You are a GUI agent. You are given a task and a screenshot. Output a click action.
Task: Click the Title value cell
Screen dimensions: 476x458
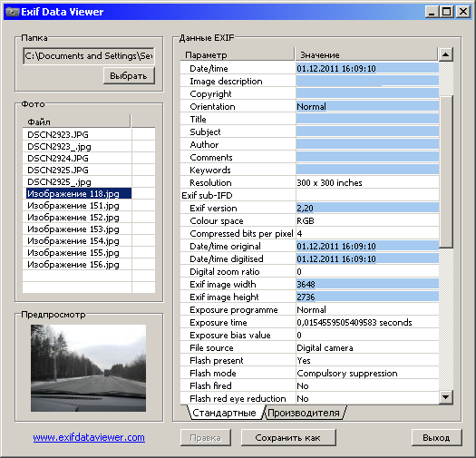[367, 119]
